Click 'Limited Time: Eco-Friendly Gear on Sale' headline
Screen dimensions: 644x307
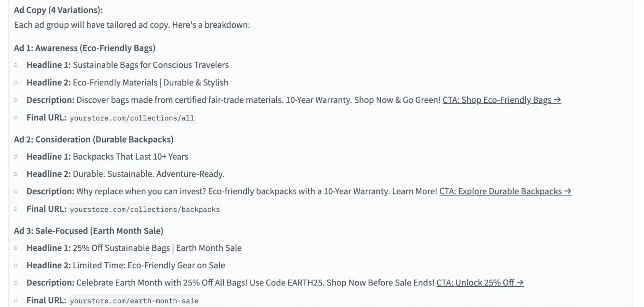[149, 265]
